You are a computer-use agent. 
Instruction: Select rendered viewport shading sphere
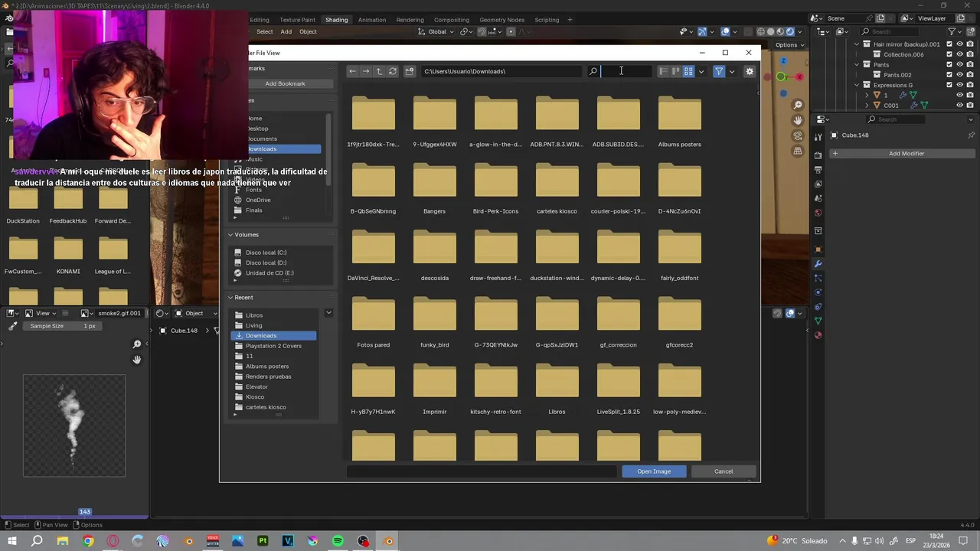pyautogui.click(x=790, y=31)
